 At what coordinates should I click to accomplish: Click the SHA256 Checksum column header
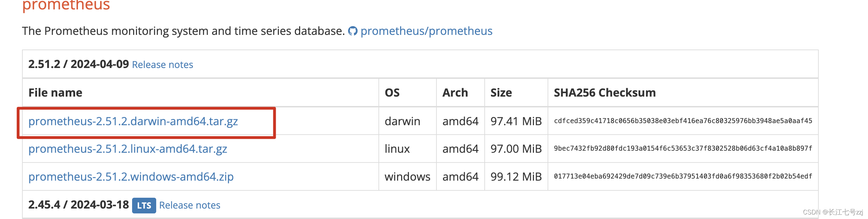tap(604, 92)
